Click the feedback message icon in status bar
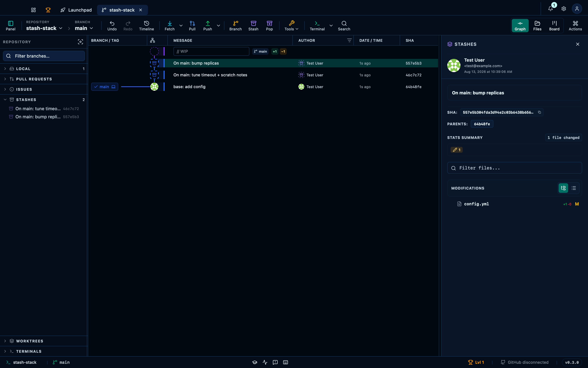588x368 pixels. [x=275, y=362]
